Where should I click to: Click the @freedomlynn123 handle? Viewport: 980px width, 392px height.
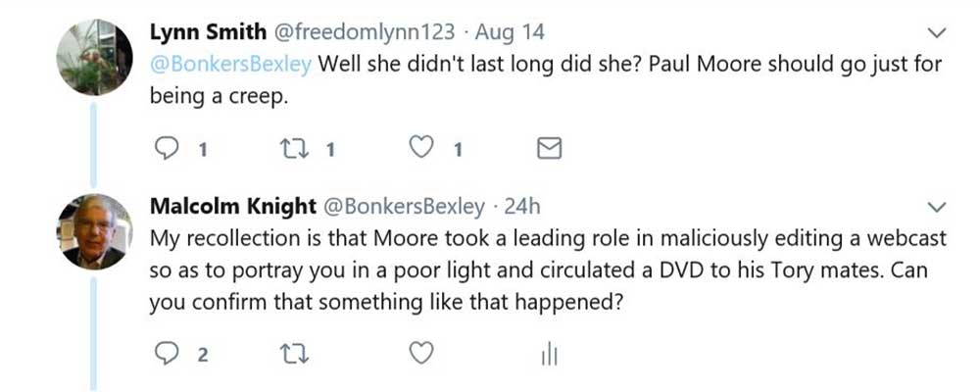click(x=362, y=32)
